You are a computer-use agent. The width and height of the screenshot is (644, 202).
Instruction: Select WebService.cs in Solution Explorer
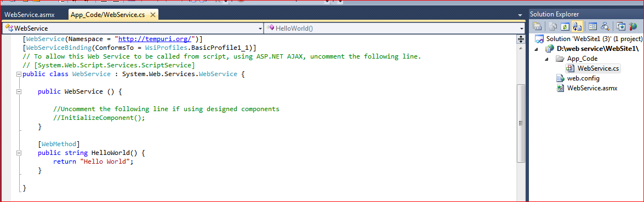pos(597,68)
